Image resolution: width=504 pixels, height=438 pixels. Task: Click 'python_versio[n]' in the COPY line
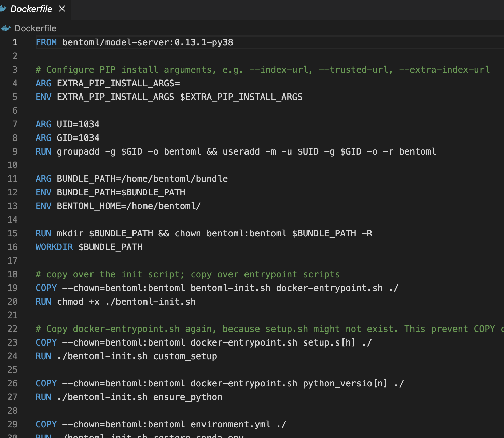coord(345,383)
